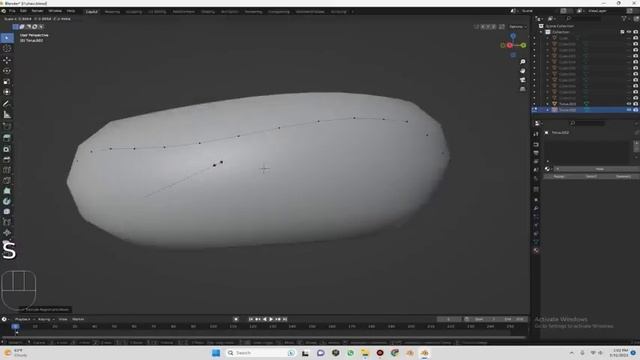Viewport: 640px width, 360px height.
Task: Select the Poly Build tool
Action: (7, 191)
